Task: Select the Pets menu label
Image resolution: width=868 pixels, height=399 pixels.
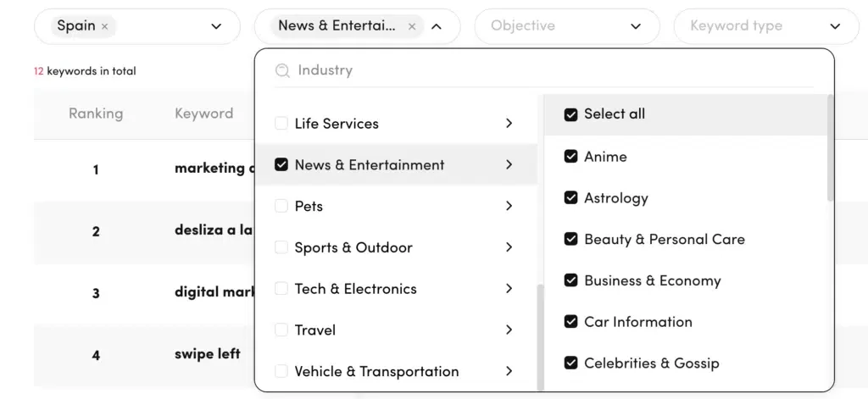Action: click(309, 206)
